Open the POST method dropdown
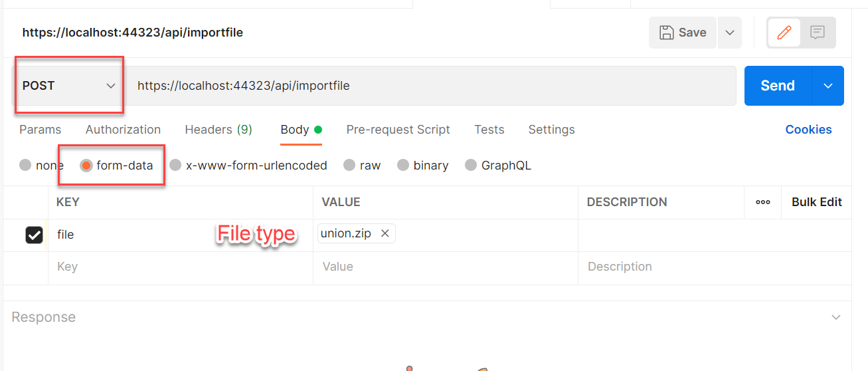The image size is (868, 371). point(69,86)
